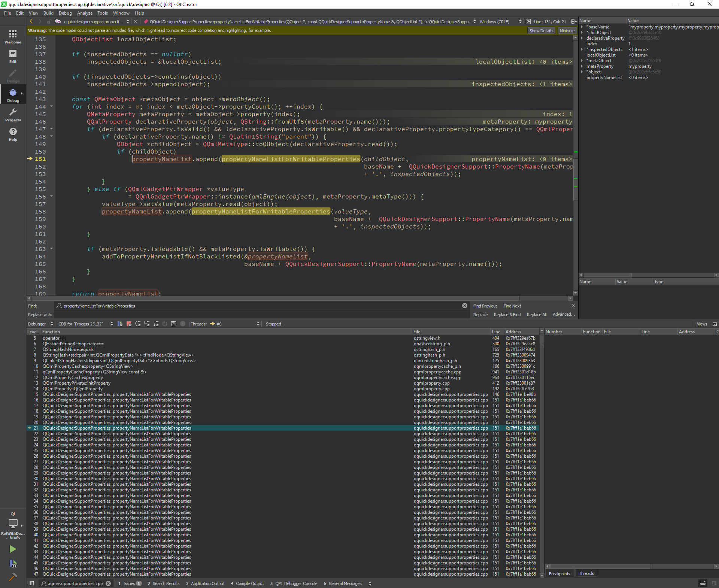Click Replace All in find bar
Image resolution: width=719 pixels, height=588 pixels.
click(x=536, y=315)
